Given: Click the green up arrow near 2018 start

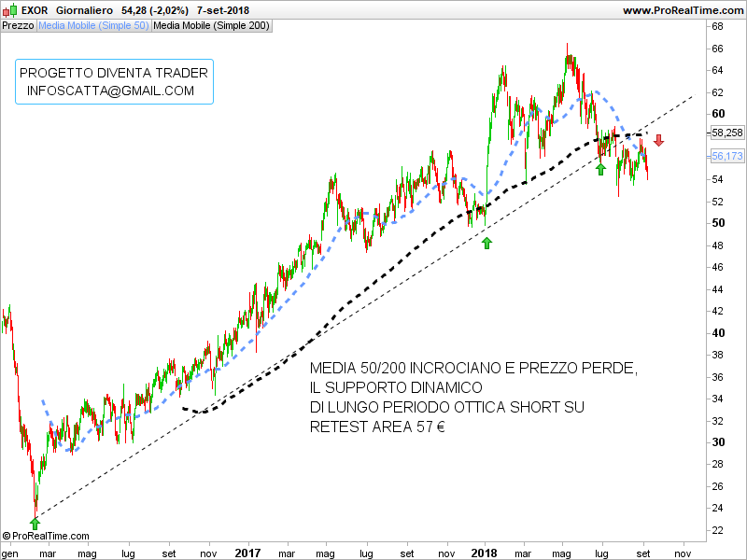Looking at the screenshot, I should coord(486,243).
